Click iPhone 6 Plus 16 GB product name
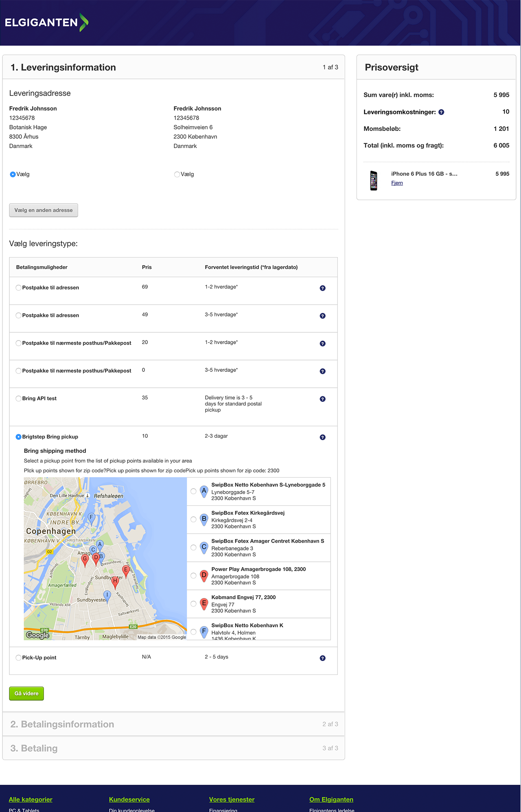The image size is (521, 812). [x=424, y=174]
